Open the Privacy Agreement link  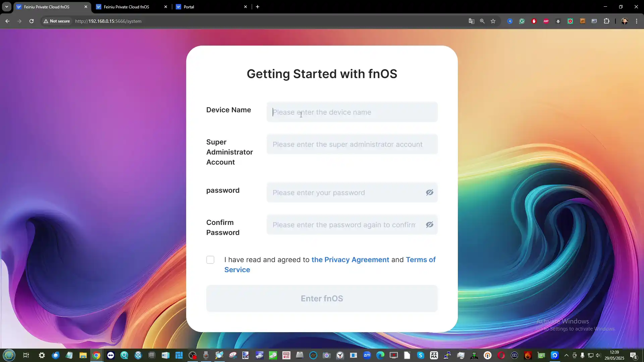[x=350, y=260]
